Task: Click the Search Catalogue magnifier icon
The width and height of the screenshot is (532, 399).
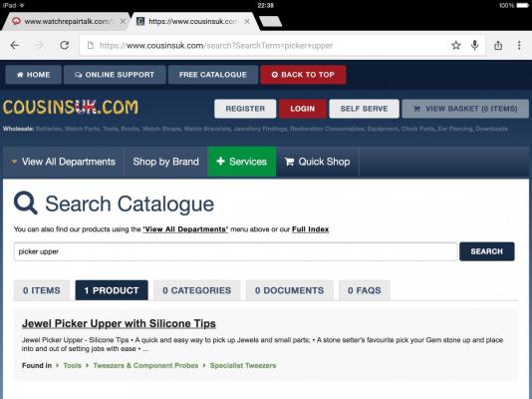Action: (x=26, y=203)
